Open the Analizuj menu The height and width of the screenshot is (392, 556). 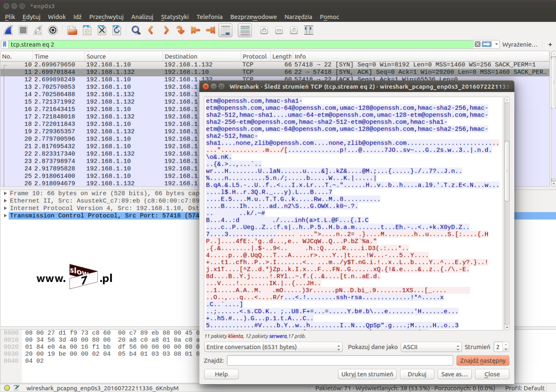pyautogui.click(x=142, y=17)
